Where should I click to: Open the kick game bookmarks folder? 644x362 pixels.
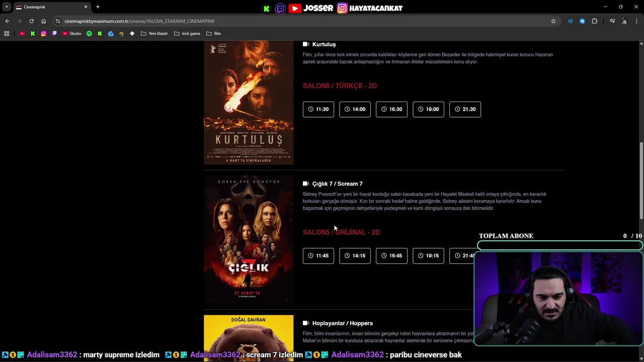pyautogui.click(x=187, y=34)
